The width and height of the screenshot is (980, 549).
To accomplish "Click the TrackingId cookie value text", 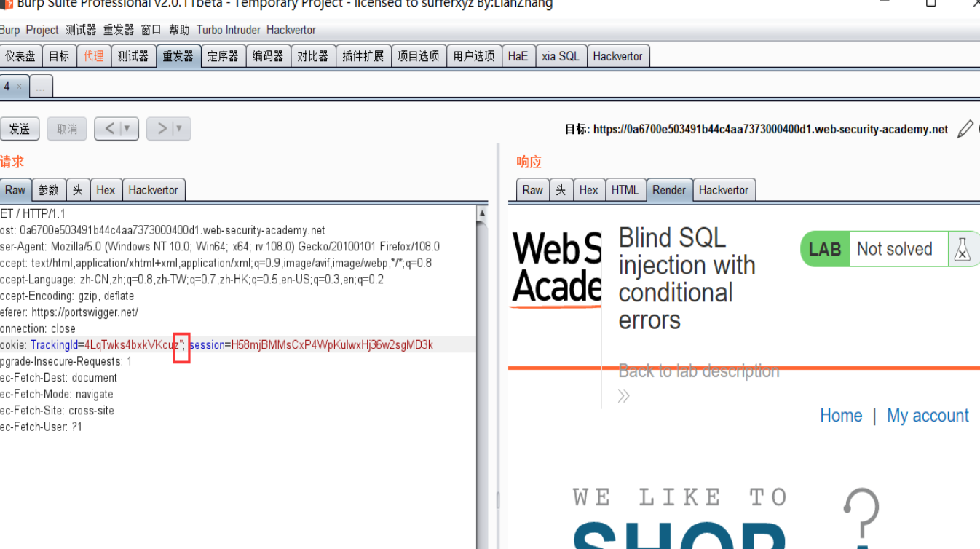I will pos(133,344).
